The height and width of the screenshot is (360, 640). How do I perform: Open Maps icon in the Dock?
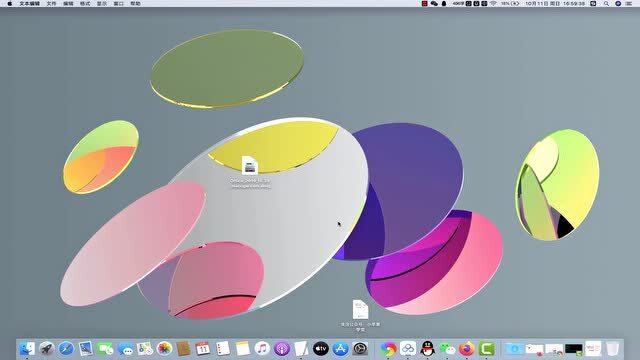(x=144, y=349)
